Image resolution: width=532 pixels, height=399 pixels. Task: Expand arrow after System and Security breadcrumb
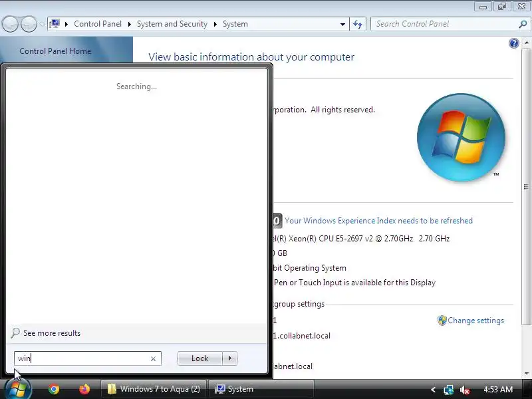coord(215,24)
